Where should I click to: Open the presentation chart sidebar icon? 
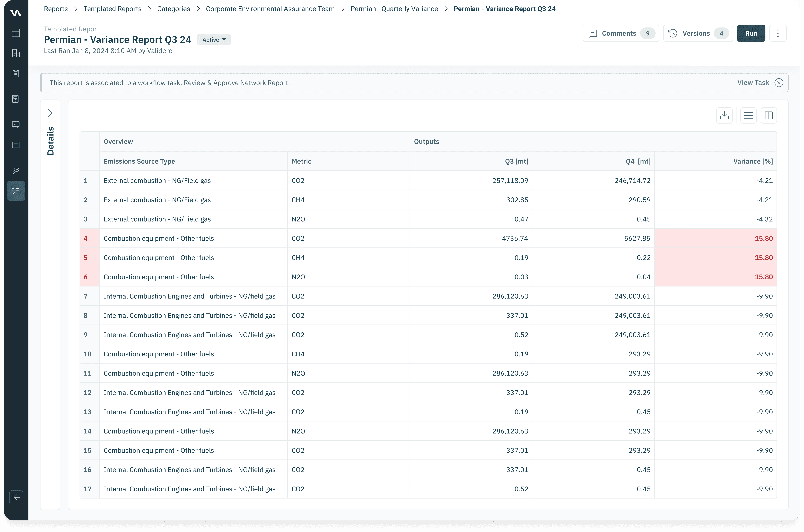[16, 124]
